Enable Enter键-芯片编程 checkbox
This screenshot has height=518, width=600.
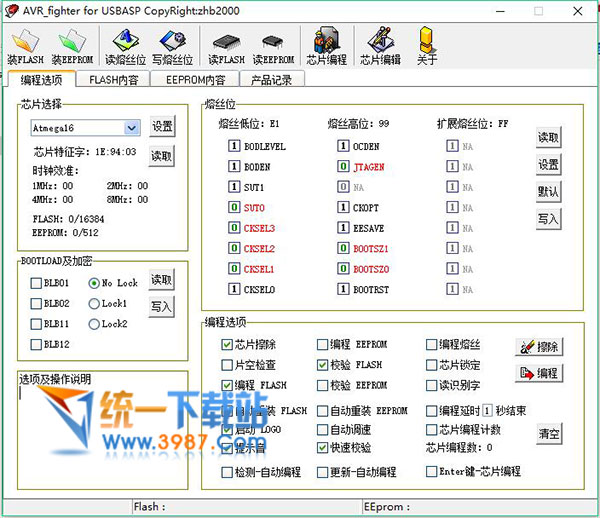click(x=432, y=471)
